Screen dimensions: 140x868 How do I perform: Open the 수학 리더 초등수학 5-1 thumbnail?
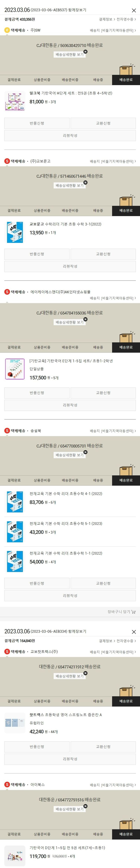pyautogui.click(x=15, y=532)
